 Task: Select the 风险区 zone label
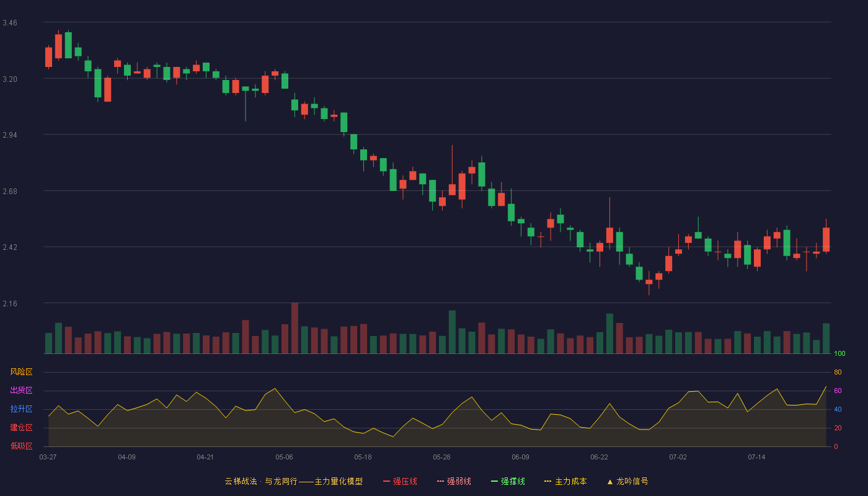[21, 372]
